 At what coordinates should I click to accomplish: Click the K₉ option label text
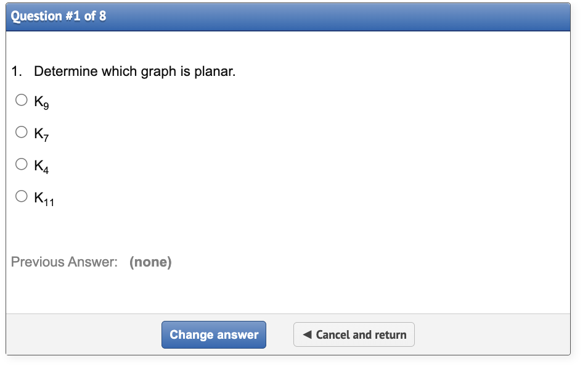point(41,101)
